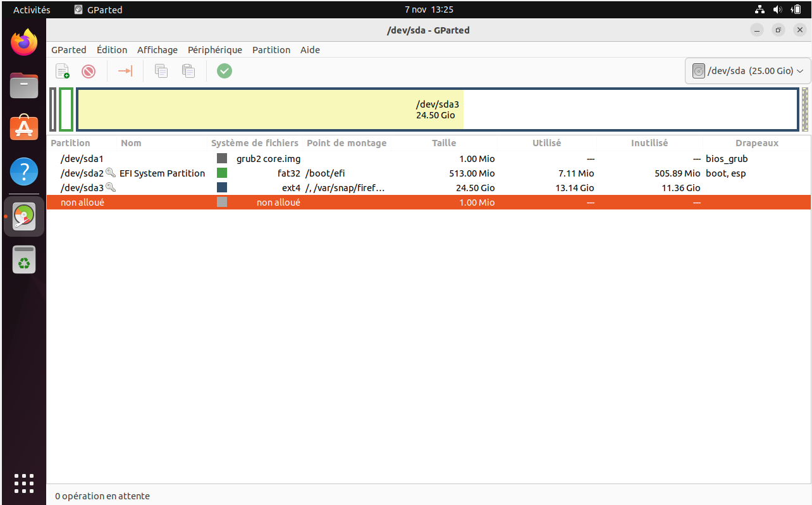
Task: Click the key icon next to /dev/sda2
Action: click(111, 173)
